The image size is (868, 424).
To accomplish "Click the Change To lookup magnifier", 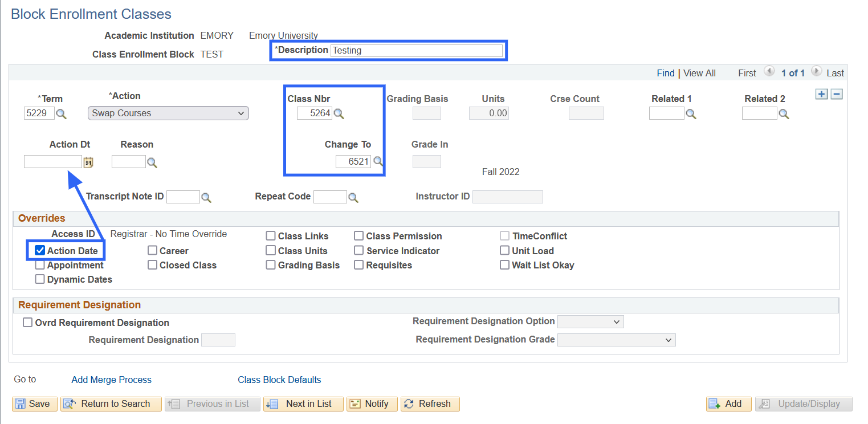I will (378, 161).
